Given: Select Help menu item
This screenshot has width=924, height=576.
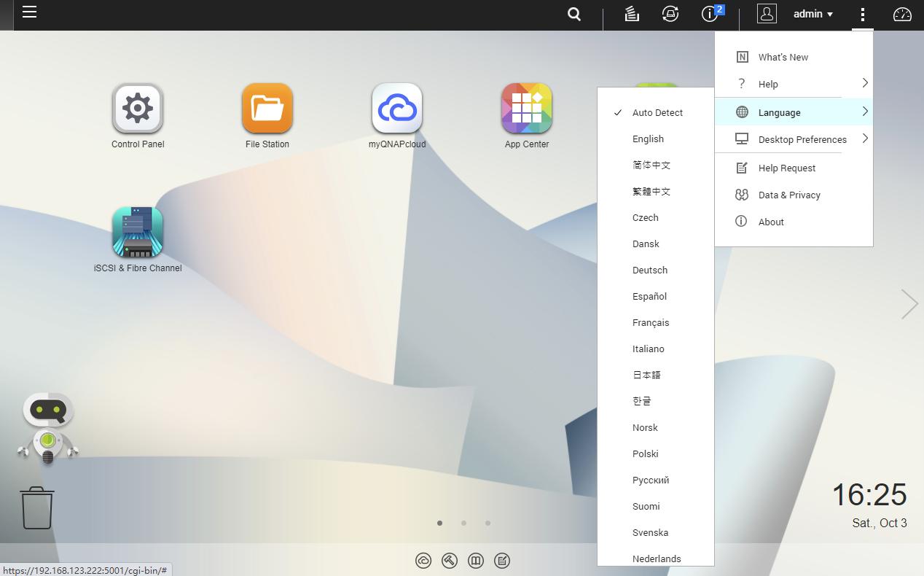Looking at the screenshot, I should tap(794, 84).
